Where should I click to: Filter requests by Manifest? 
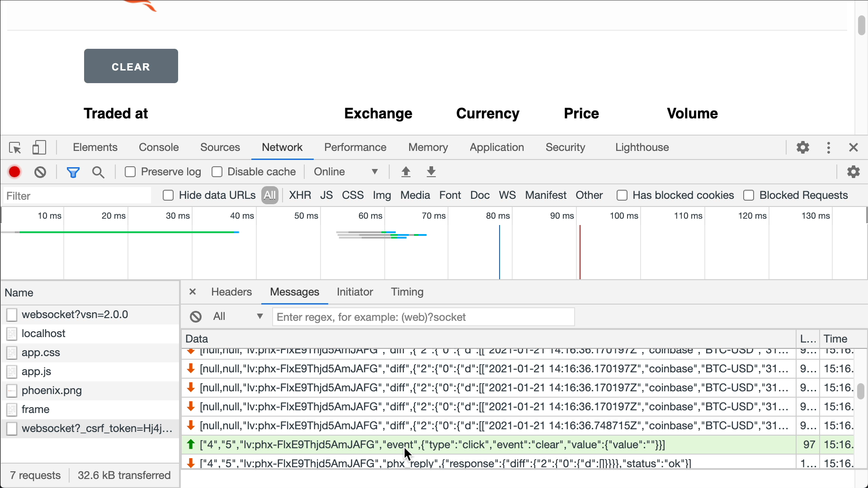(x=546, y=195)
